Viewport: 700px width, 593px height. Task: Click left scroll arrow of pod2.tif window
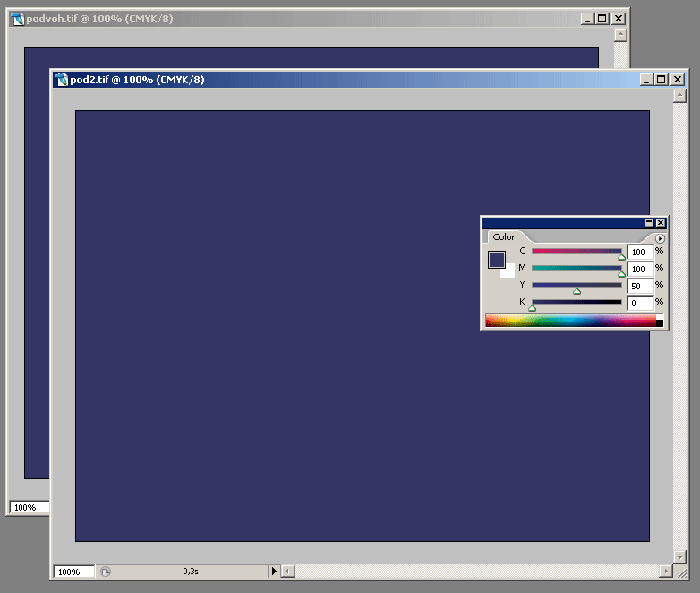[x=288, y=572]
